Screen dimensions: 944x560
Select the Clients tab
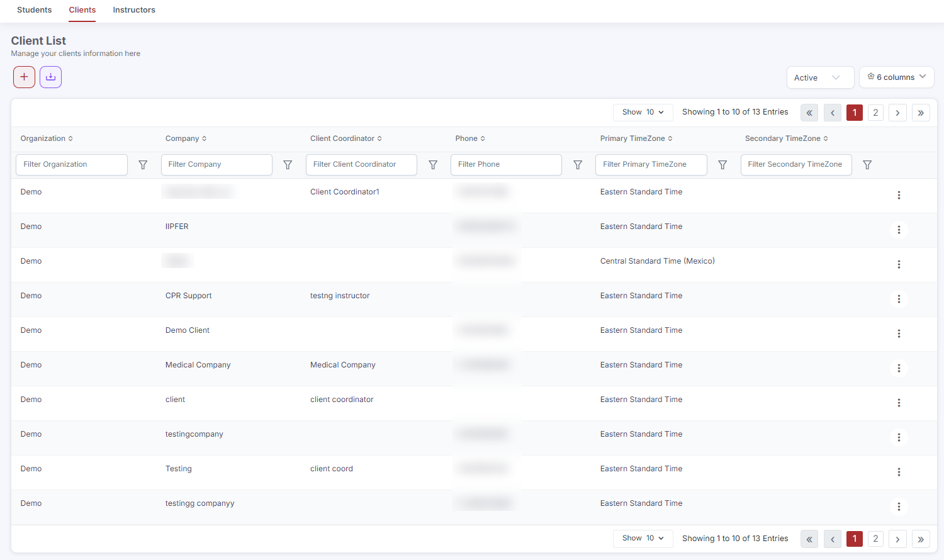point(82,10)
